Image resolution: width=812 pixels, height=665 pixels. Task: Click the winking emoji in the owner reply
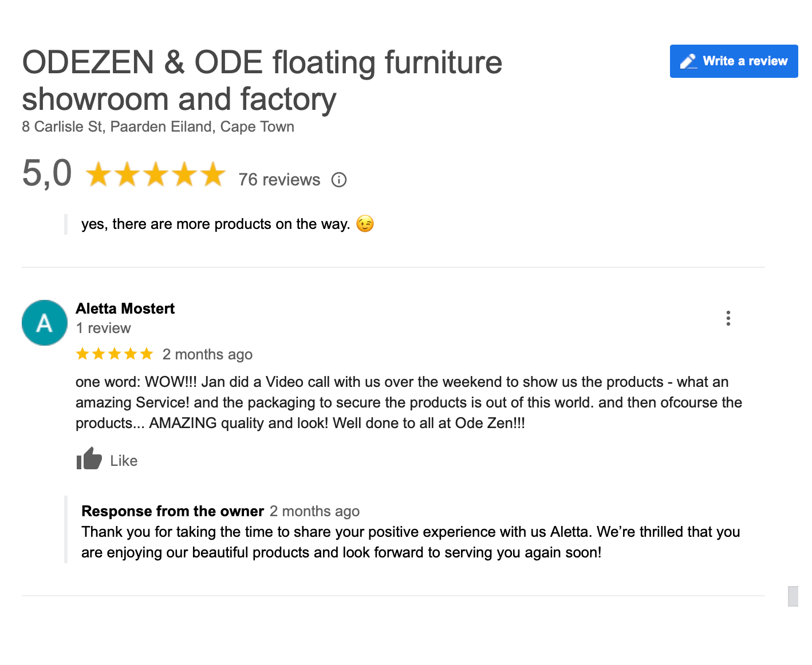pos(365,224)
